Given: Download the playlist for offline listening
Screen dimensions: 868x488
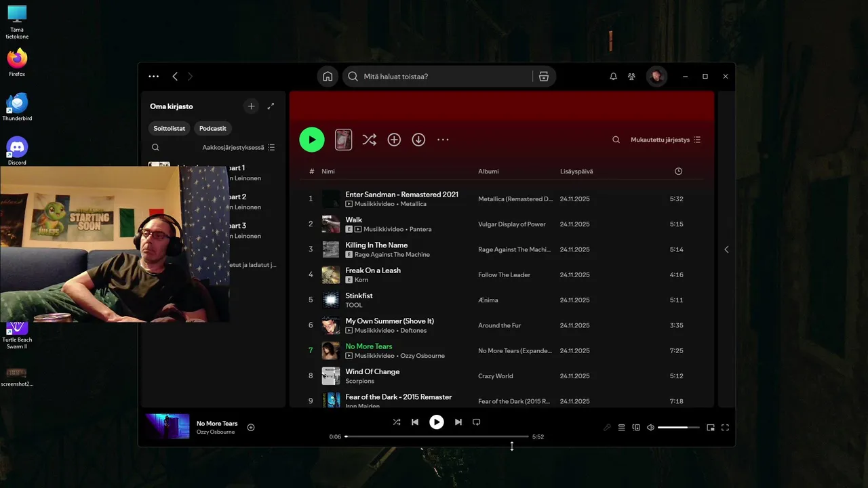Looking at the screenshot, I should pyautogui.click(x=418, y=140).
